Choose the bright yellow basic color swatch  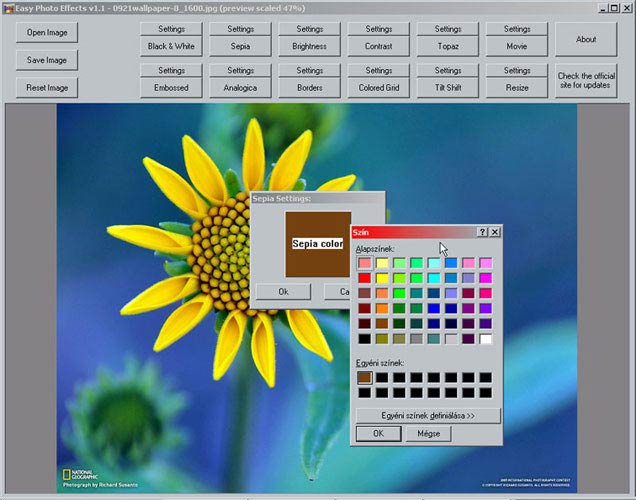tap(382, 278)
